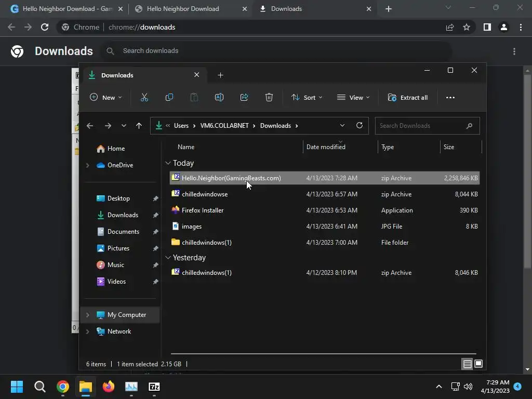
Task: Open Documents in the navigation pane
Action: pos(123,232)
